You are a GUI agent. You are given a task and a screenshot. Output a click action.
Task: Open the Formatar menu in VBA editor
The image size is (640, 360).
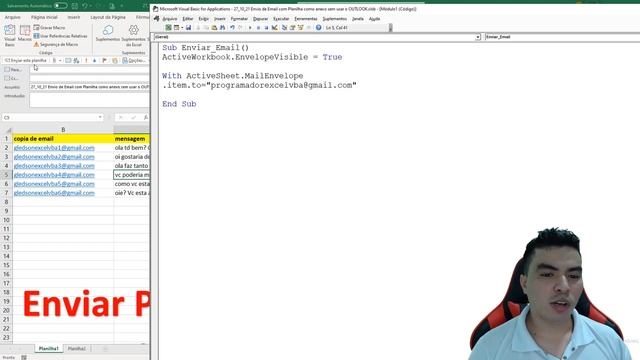pyautogui.click(x=239, y=19)
